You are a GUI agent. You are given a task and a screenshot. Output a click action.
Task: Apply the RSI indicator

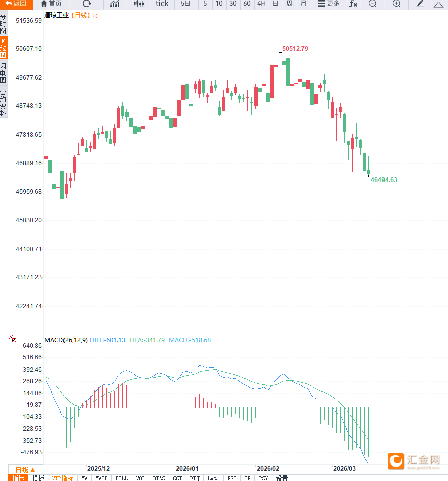(232, 478)
